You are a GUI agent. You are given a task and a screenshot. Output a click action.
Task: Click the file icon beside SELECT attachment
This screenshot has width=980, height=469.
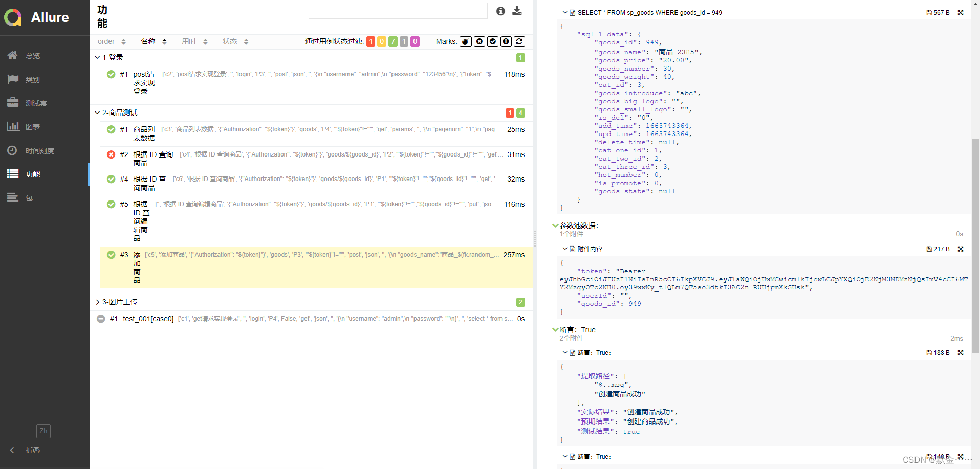573,13
